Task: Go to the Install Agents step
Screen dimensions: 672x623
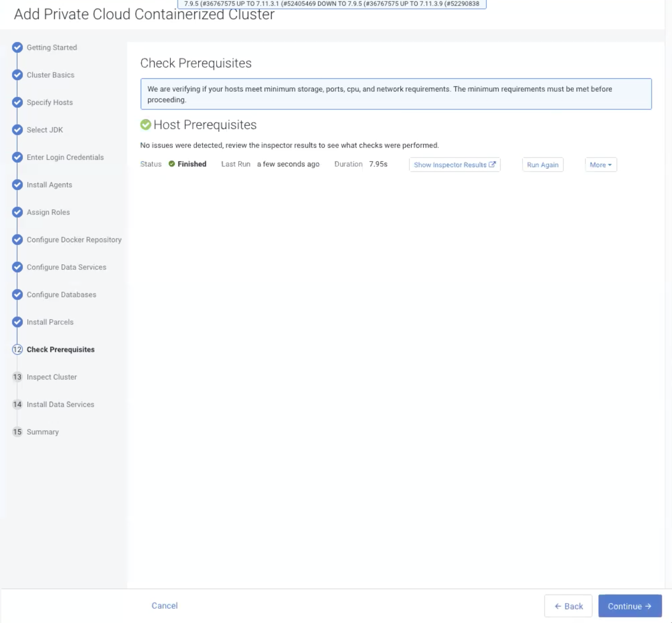Action: (50, 185)
